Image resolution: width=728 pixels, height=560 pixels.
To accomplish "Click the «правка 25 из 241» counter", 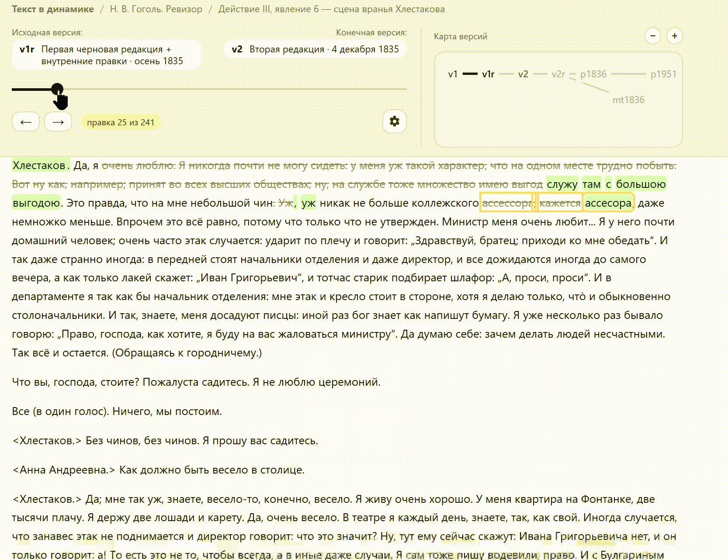I will (121, 122).
